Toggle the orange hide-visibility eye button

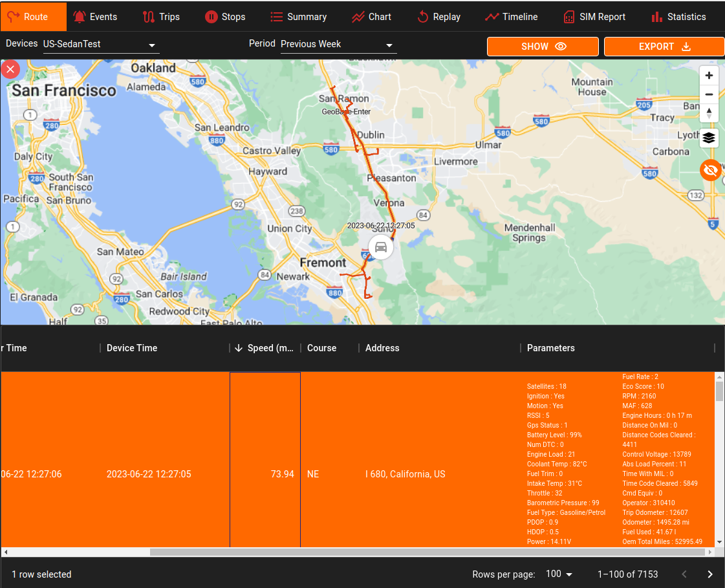tap(710, 170)
